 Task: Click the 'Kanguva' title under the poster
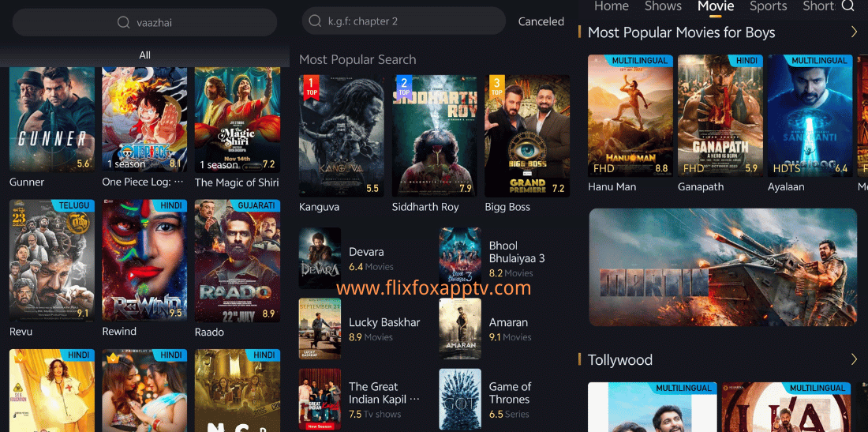[319, 207]
